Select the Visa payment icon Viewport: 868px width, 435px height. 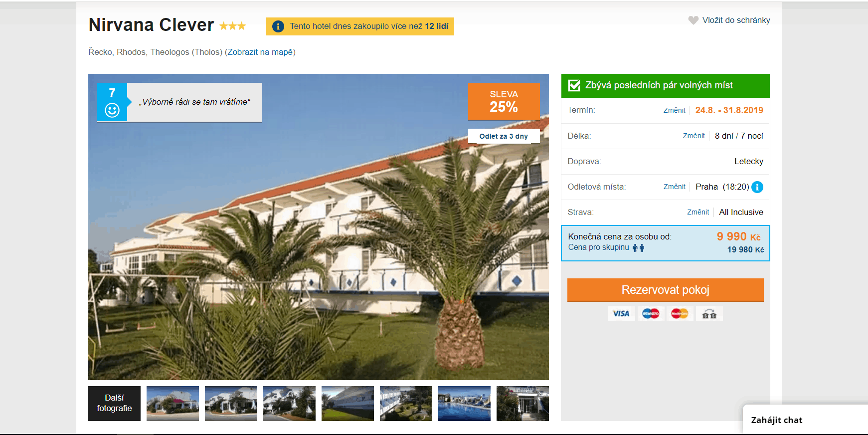pos(621,314)
